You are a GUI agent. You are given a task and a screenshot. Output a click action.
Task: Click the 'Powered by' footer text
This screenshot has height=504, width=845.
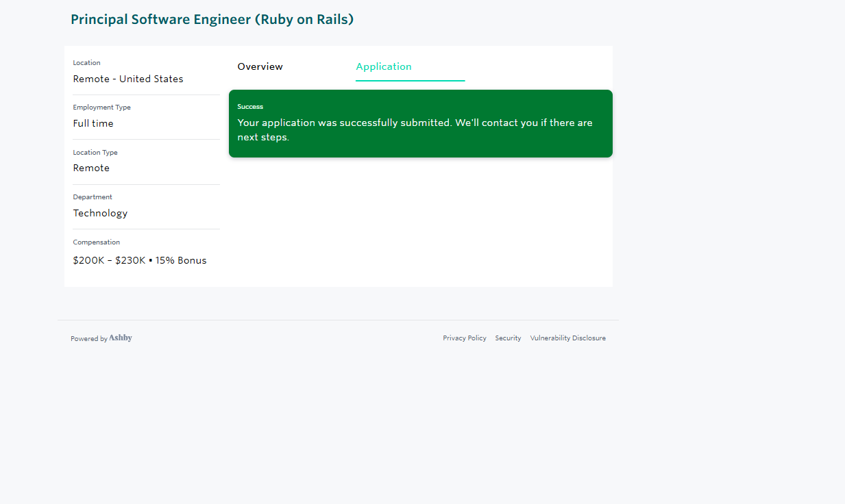tap(89, 339)
